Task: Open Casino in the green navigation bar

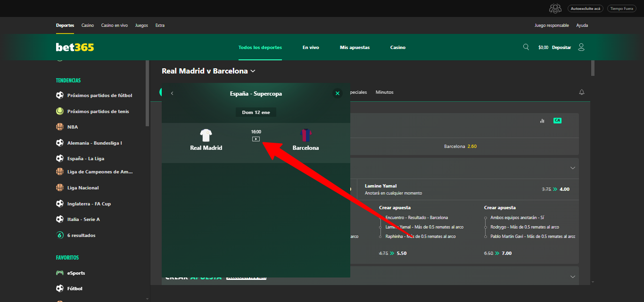Action: (398, 47)
